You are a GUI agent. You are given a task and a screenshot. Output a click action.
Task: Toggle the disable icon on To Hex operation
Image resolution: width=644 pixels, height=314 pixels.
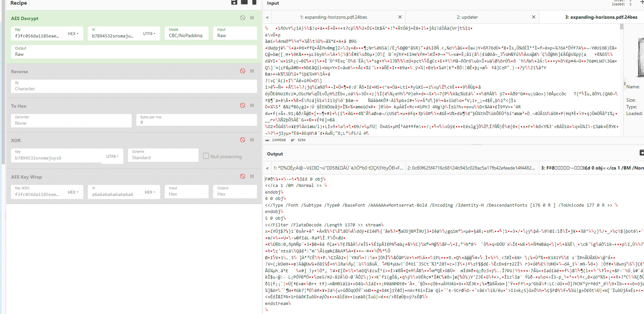pos(243,105)
